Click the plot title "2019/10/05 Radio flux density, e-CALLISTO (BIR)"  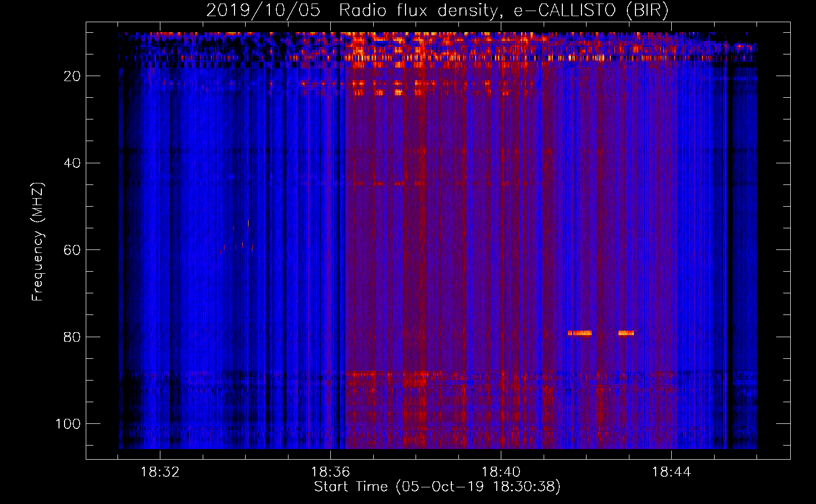[437, 11]
